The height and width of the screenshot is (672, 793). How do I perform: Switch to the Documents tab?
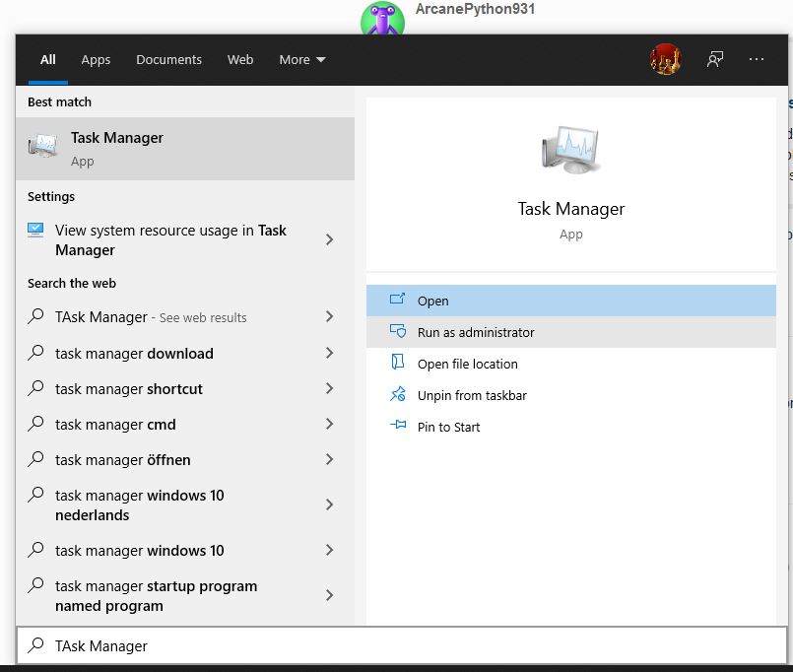[x=168, y=59]
